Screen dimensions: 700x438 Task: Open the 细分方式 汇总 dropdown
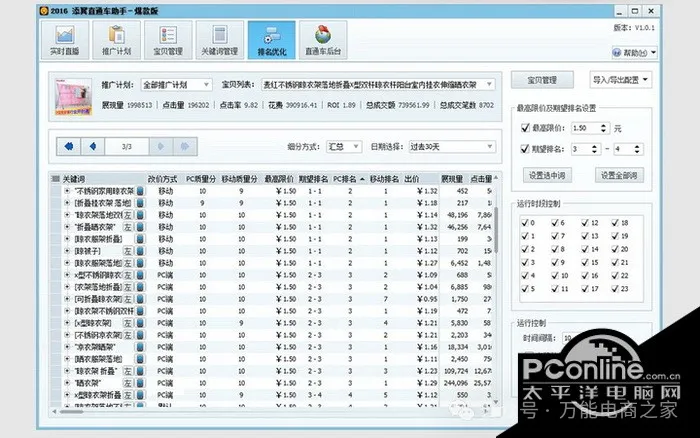tap(344, 146)
